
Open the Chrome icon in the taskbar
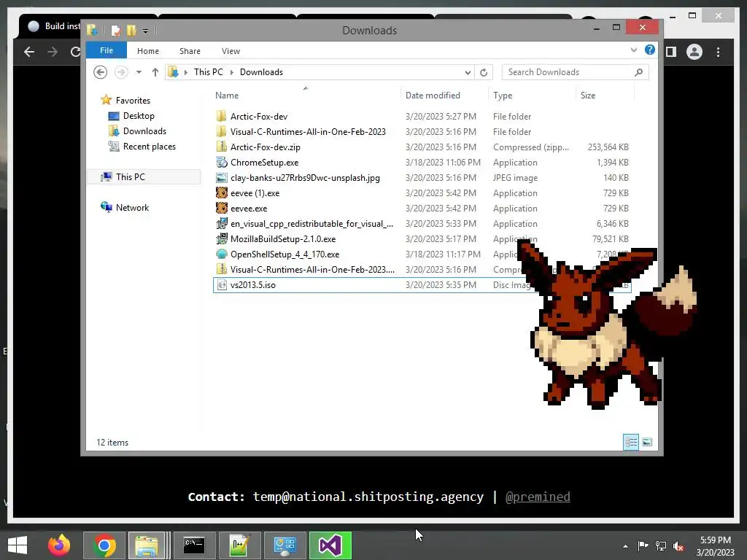pyautogui.click(x=104, y=545)
